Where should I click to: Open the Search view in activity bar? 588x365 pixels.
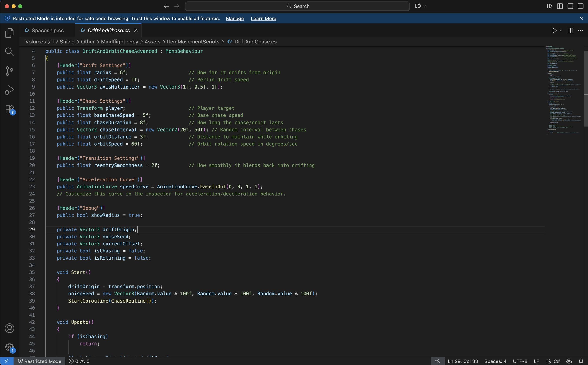(x=9, y=52)
